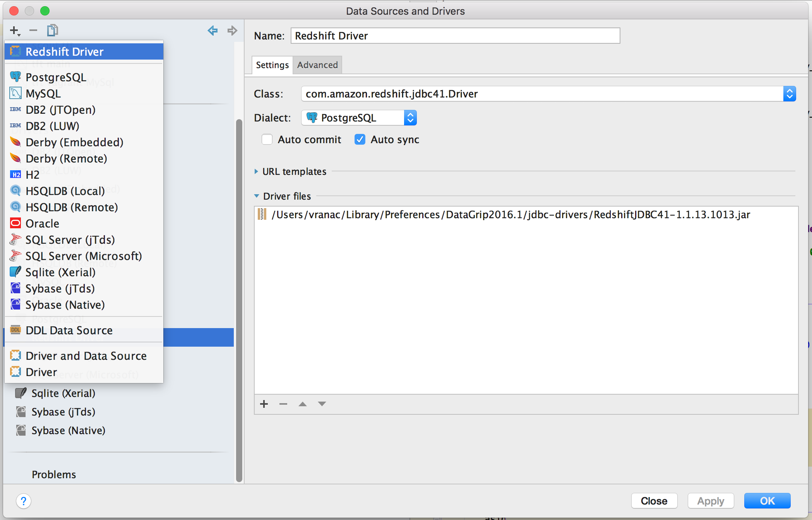This screenshot has height=520, width=812.
Task: Collapse the Driver files section
Action: [x=256, y=196]
